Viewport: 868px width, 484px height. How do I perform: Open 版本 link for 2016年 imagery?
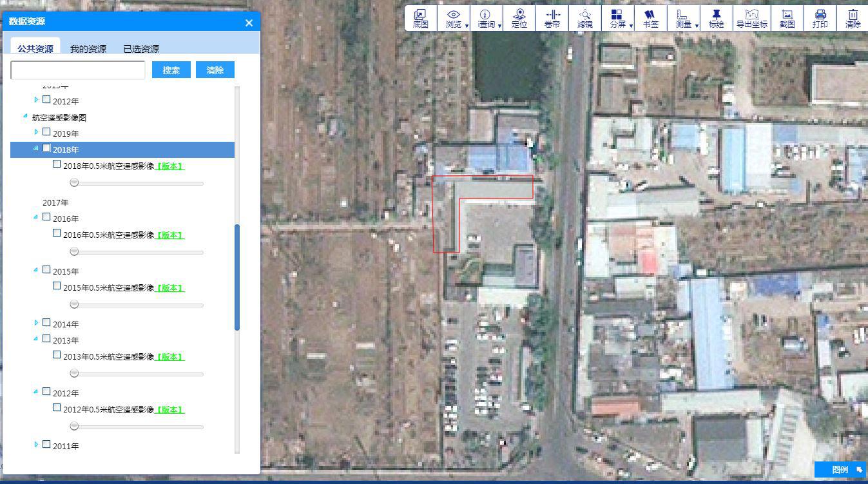tap(170, 235)
